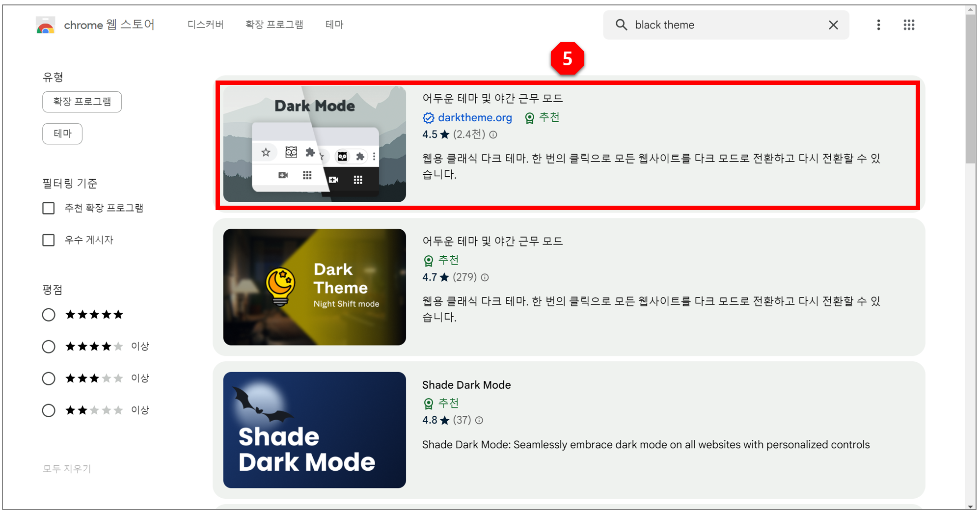Screen dimensions: 980x512
Task: Open Shade Dark Mode title link
Action: pos(466,385)
